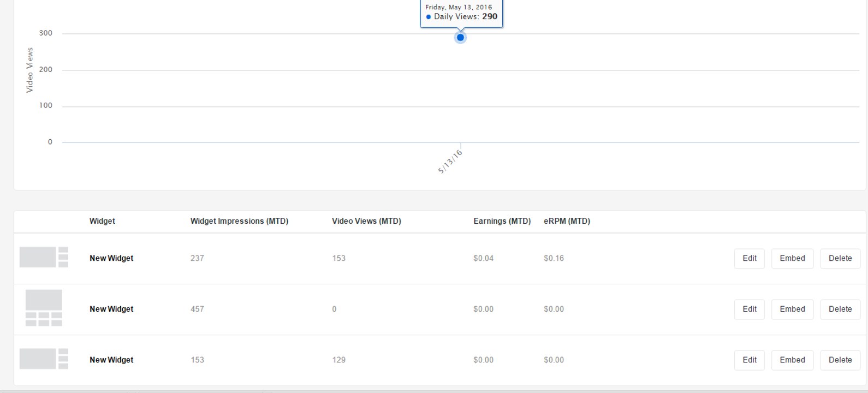The width and height of the screenshot is (868, 393).
Task: Edit the widget with 457 impressions
Action: coord(750,309)
